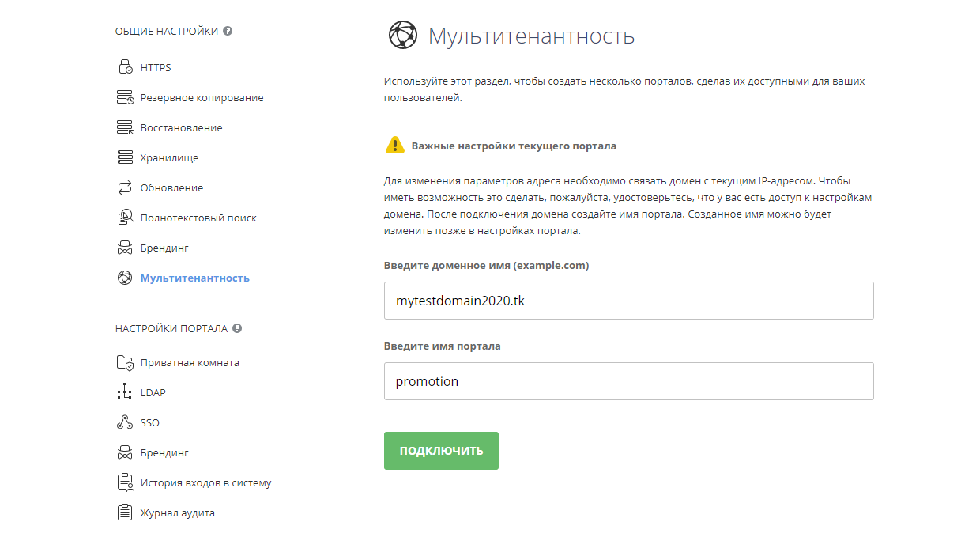Click the large Мультитенантность header icon

point(402,36)
